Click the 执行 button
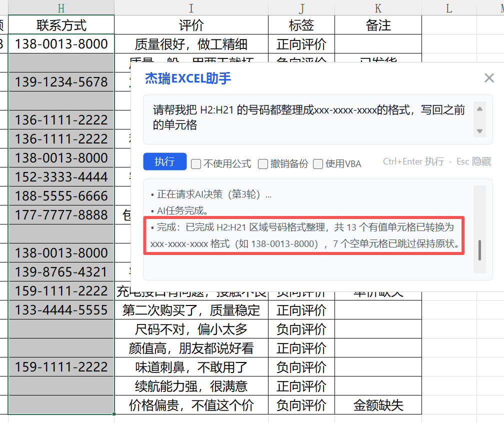Image resolution: width=504 pixels, height=423 pixels. 164,162
